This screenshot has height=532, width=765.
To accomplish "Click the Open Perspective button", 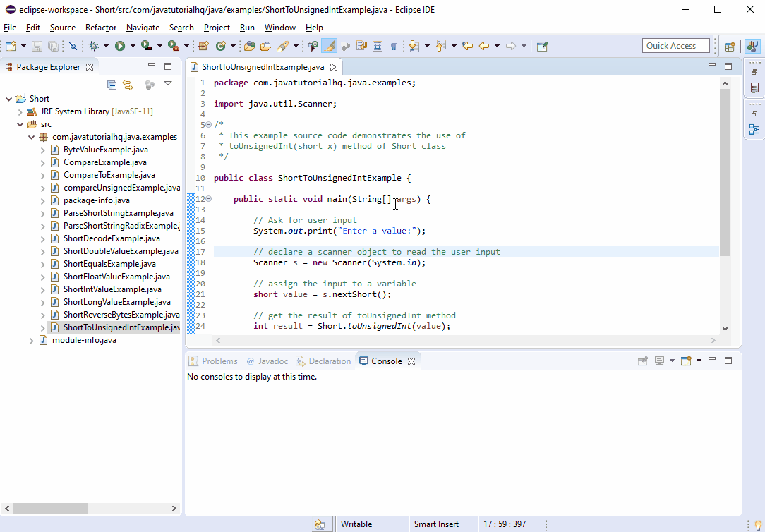I will [x=730, y=45].
